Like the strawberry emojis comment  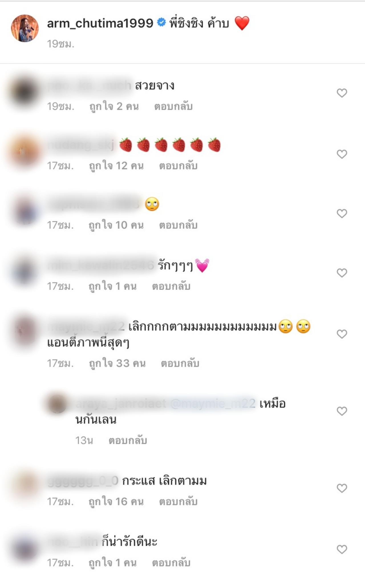click(342, 154)
